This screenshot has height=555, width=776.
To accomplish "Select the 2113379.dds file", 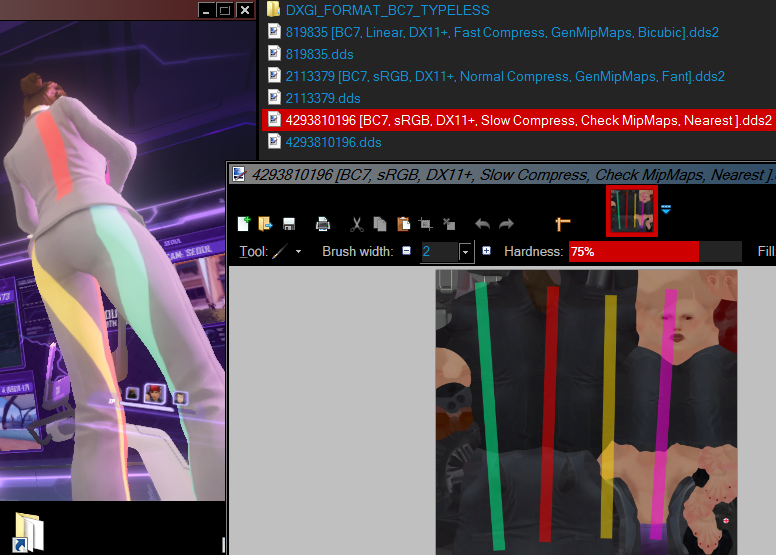I will 322,98.
